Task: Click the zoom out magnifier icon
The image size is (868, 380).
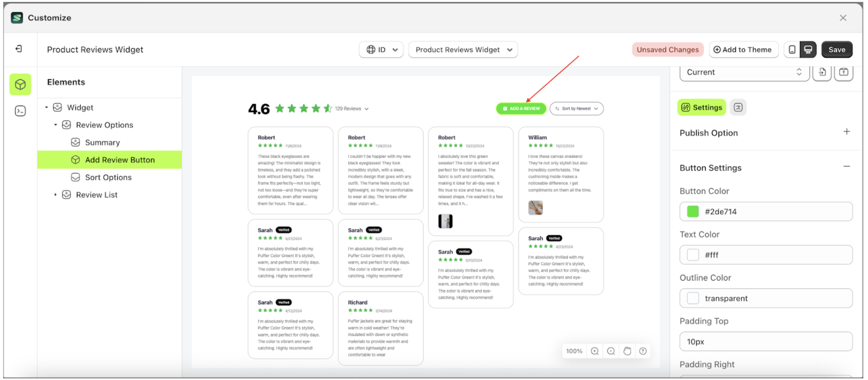Action: coord(611,351)
